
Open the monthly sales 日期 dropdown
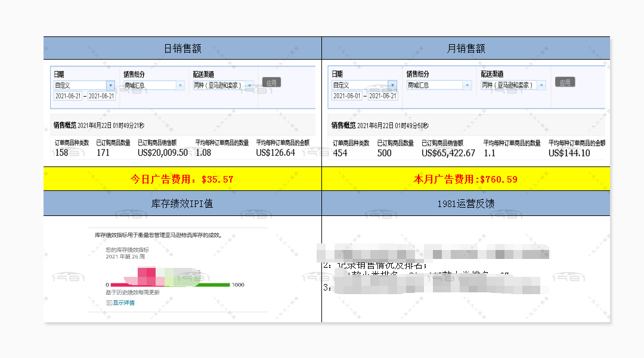[364, 85]
